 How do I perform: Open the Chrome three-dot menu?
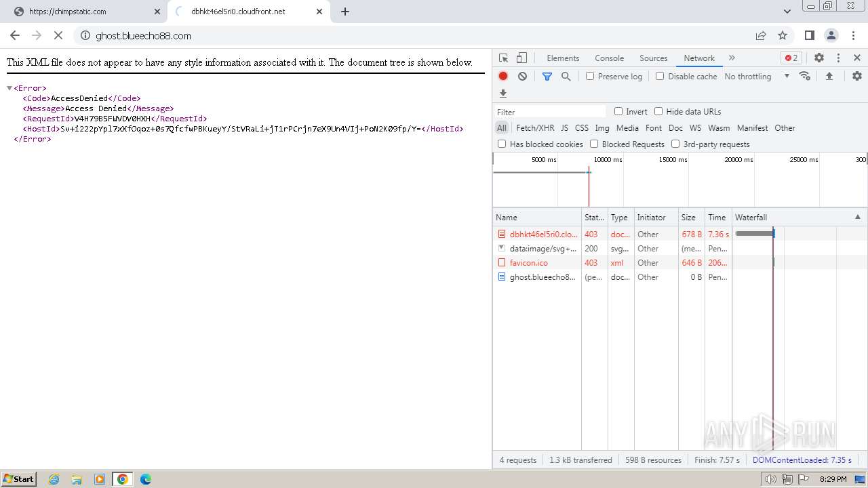[853, 35]
